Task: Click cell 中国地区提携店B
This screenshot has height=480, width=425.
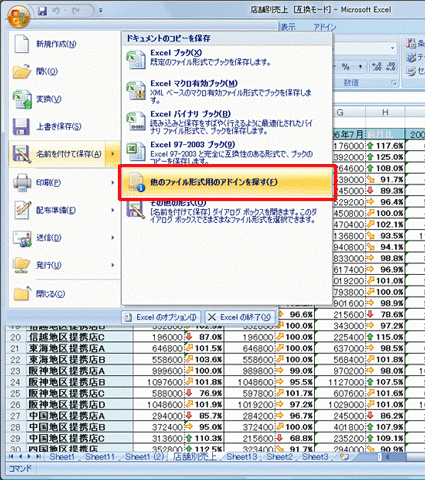Action: (x=80, y=427)
